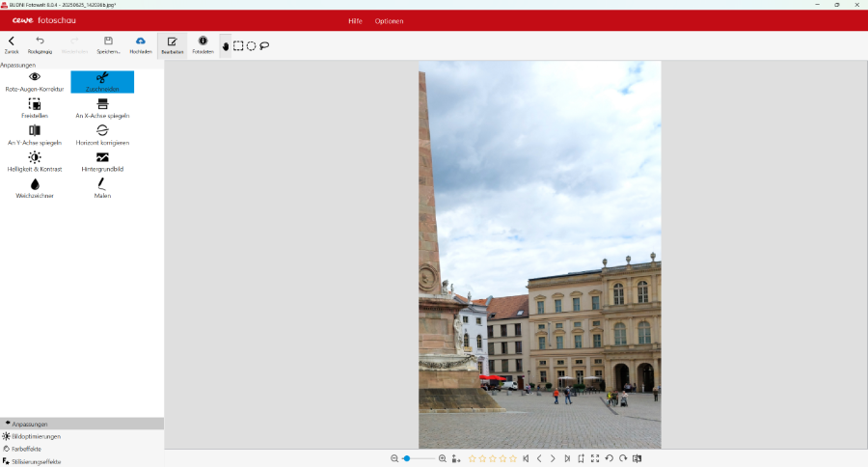The height and width of the screenshot is (467, 868).
Task: Click the zoom out magnifier
Action: (394, 458)
